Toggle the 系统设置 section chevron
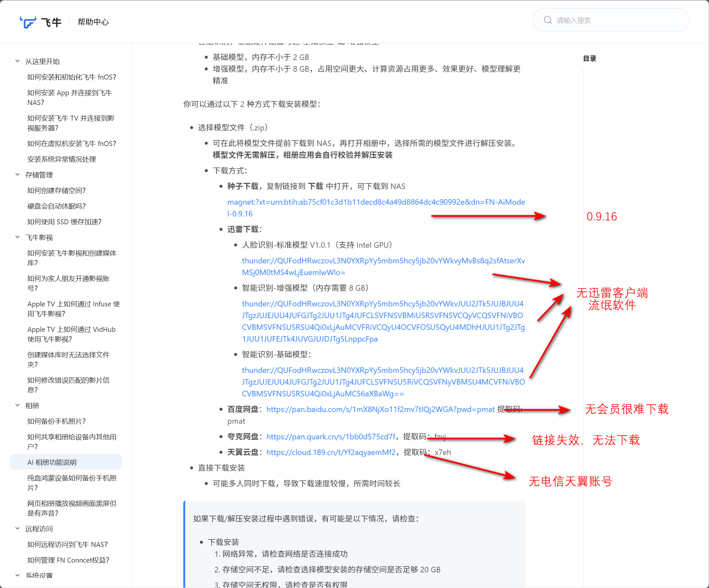Screen dimensions: 709x588 [x=18, y=576]
